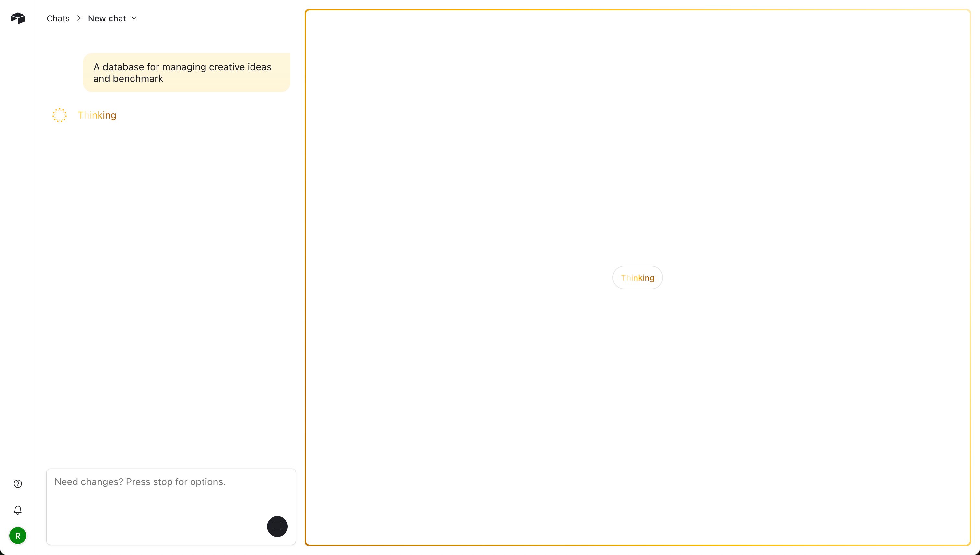Screen dimensions: 980x555
Task: Click the Thinking status in chat
Action: tap(97, 115)
